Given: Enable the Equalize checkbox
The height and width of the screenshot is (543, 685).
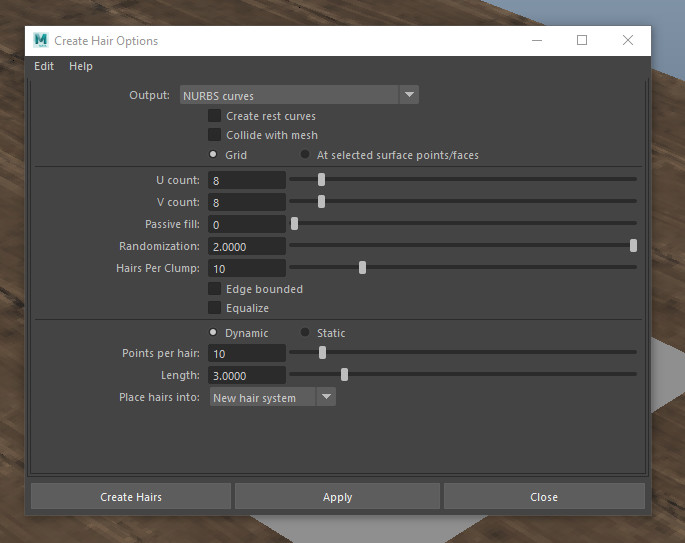Looking at the screenshot, I should click(x=214, y=308).
